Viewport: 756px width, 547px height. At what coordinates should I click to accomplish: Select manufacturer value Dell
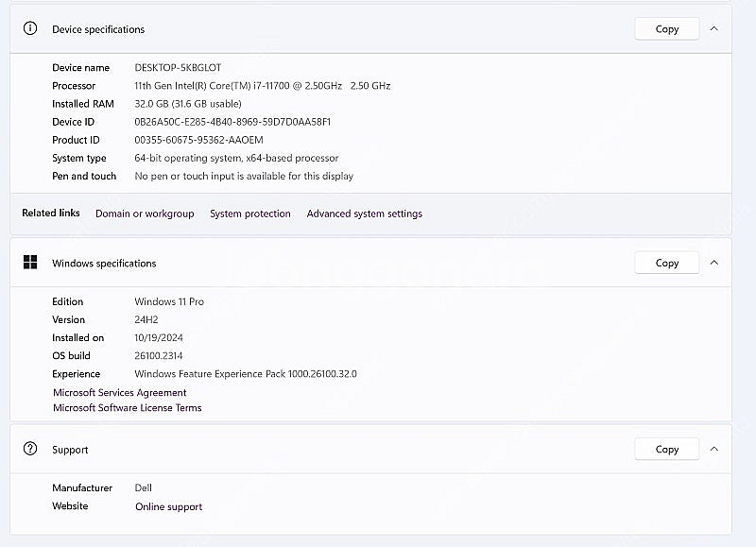click(x=144, y=487)
